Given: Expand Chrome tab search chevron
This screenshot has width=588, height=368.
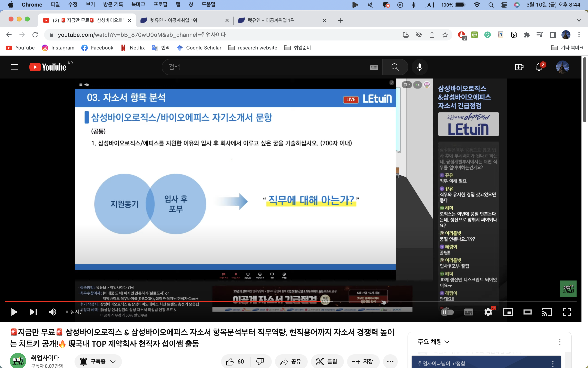Looking at the screenshot, I should (579, 20).
